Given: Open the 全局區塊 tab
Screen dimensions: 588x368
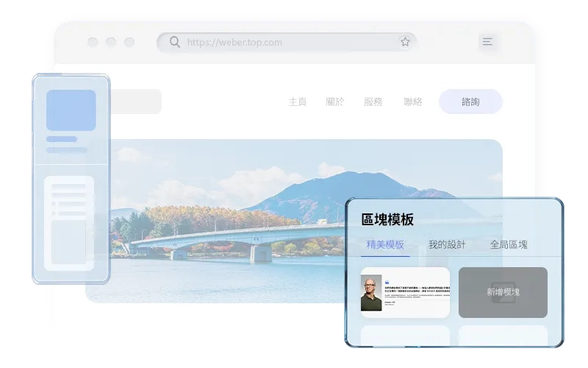Looking at the screenshot, I should click(x=509, y=244).
